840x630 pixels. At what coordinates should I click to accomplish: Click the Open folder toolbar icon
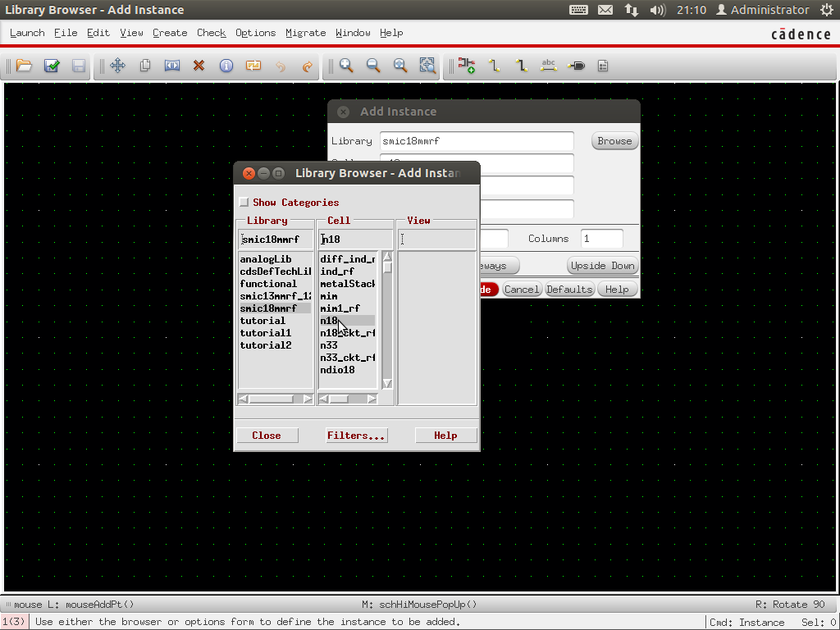[24, 66]
